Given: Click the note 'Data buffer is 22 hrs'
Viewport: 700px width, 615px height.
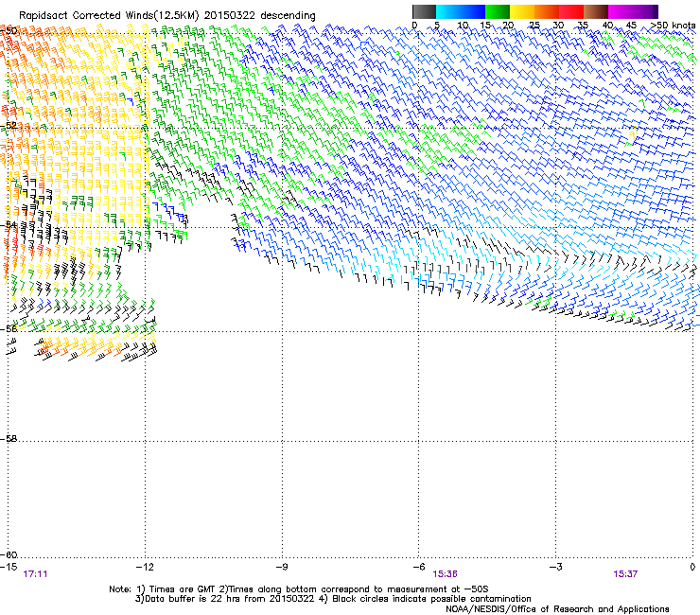Looking at the screenshot, I should pyautogui.click(x=191, y=599).
